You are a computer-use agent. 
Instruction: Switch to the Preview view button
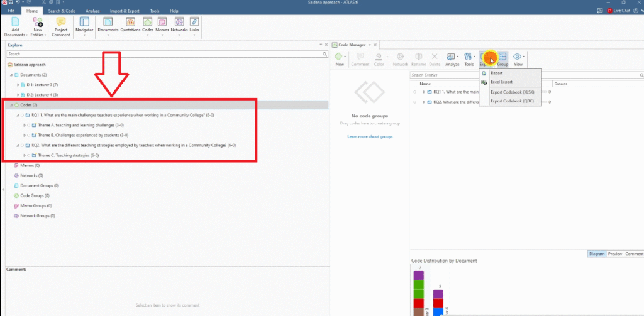point(614,254)
